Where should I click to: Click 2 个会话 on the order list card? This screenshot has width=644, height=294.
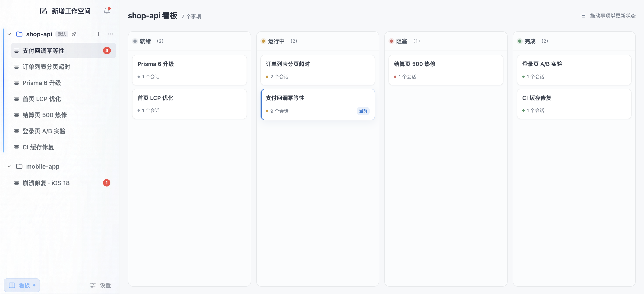click(279, 77)
